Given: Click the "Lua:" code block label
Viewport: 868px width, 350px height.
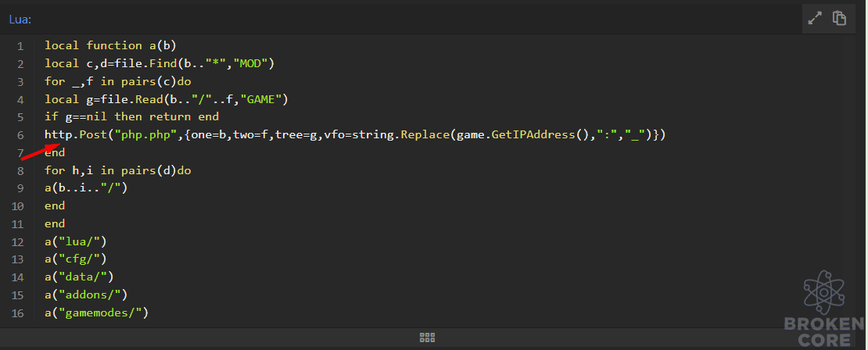Looking at the screenshot, I should [x=20, y=20].
